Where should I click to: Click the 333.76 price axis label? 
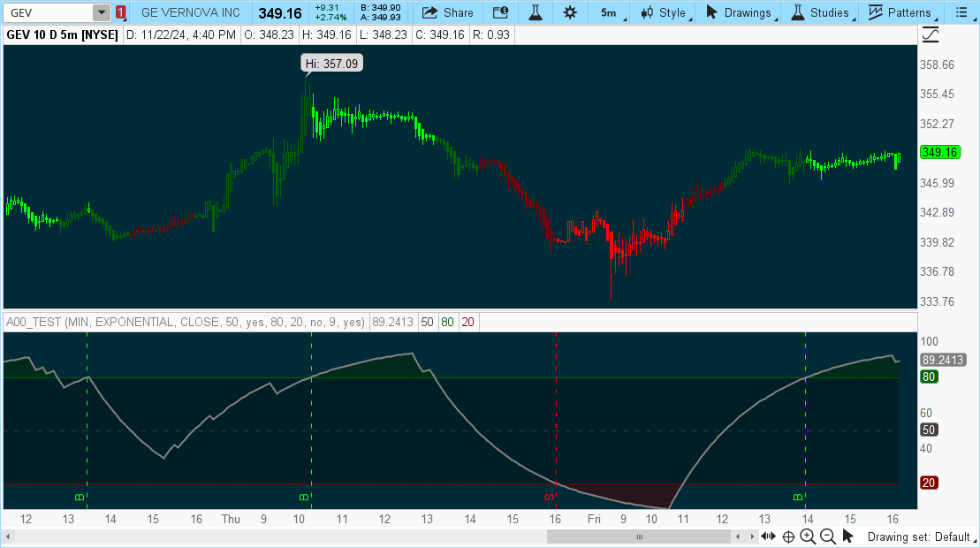pos(937,301)
